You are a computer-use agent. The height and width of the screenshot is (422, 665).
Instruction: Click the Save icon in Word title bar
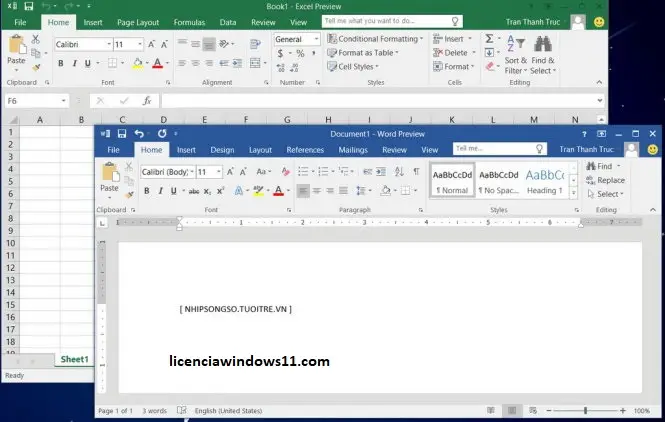click(x=122, y=134)
